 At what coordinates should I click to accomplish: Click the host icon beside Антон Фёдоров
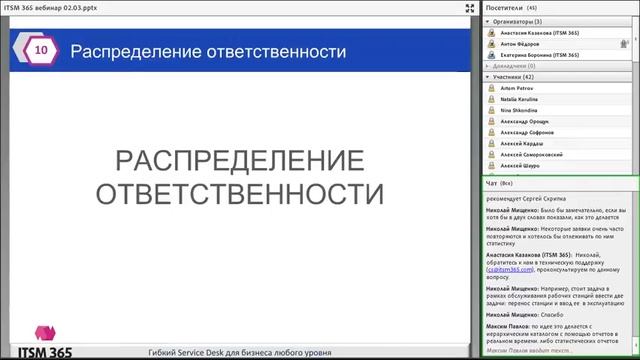pyautogui.click(x=491, y=44)
